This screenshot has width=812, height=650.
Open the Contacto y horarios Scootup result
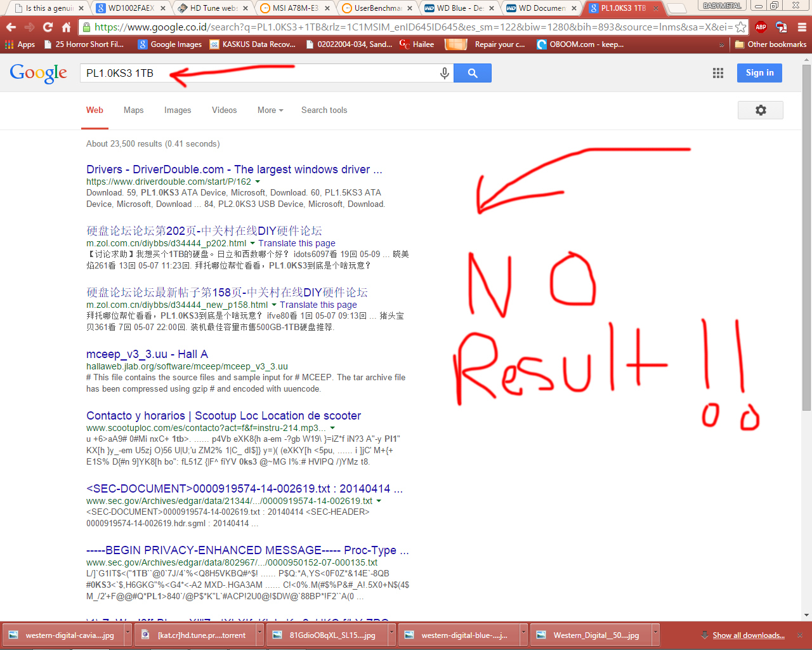[x=223, y=416]
